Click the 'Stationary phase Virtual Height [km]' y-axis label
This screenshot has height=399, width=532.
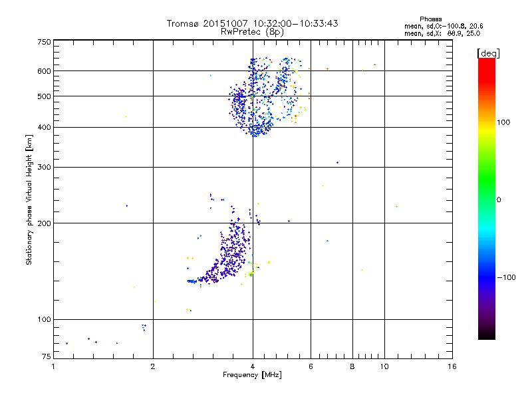pos(29,199)
